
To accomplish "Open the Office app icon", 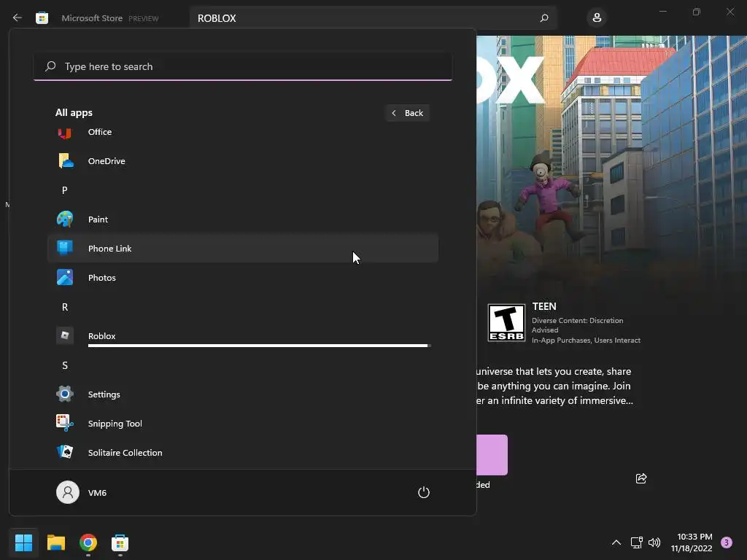I will tap(65, 133).
